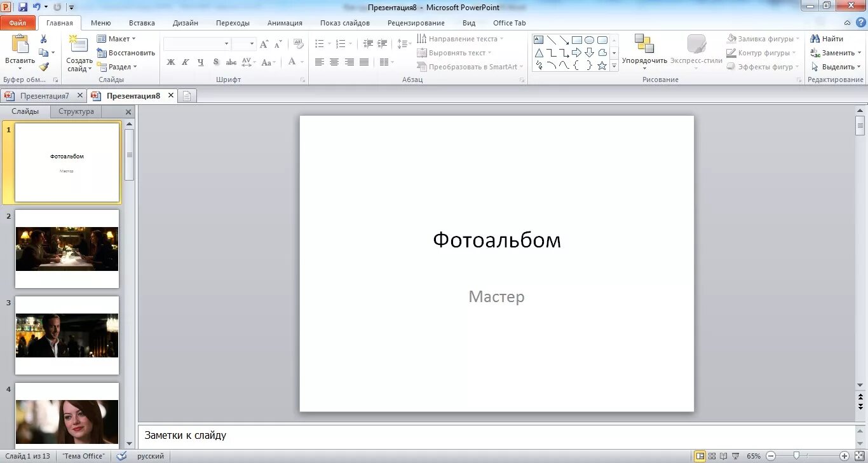Open new document tab button

(187, 96)
